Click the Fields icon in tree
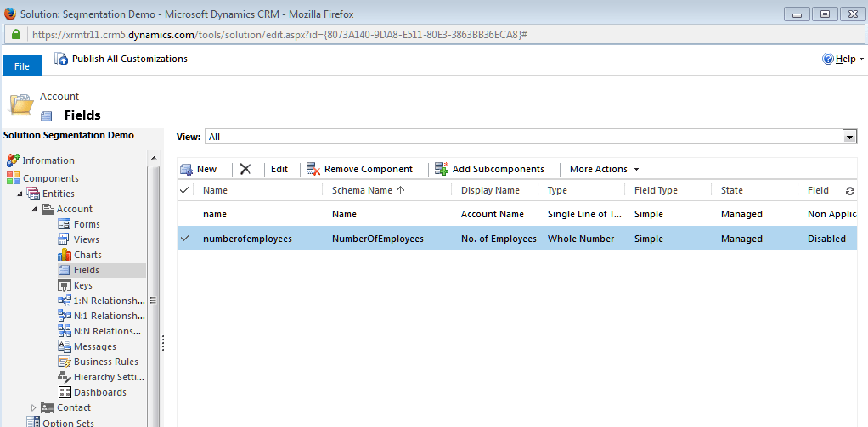This screenshot has width=868, height=427. tap(65, 270)
